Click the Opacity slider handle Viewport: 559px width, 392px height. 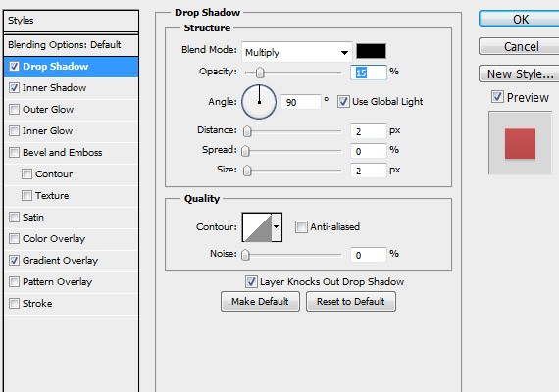(260, 73)
